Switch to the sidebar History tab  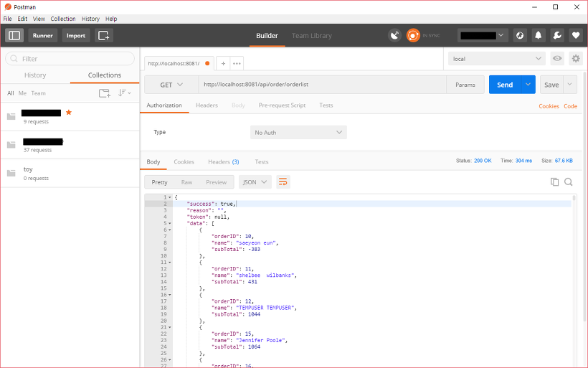click(35, 75)
